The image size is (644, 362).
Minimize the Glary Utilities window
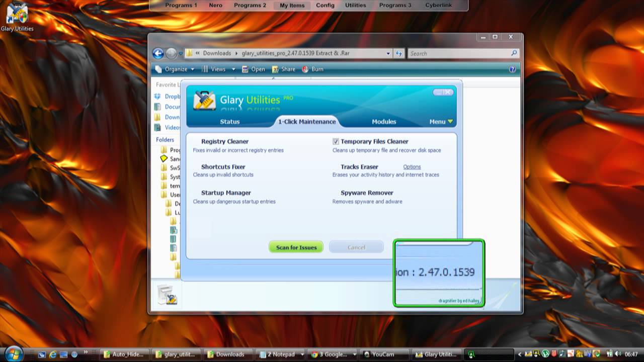pos(439,92)
